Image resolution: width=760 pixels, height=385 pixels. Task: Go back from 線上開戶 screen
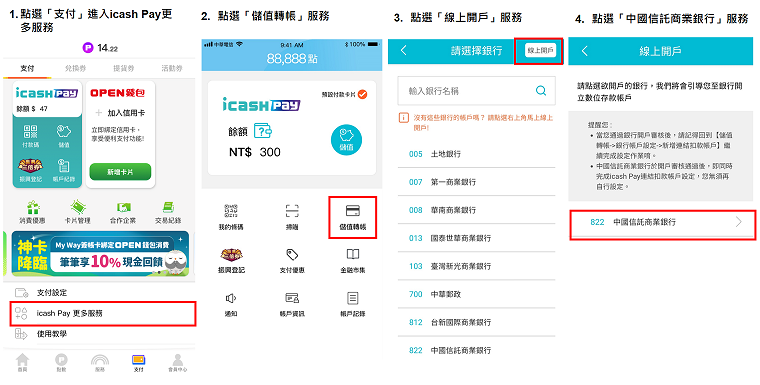point(585,51)
